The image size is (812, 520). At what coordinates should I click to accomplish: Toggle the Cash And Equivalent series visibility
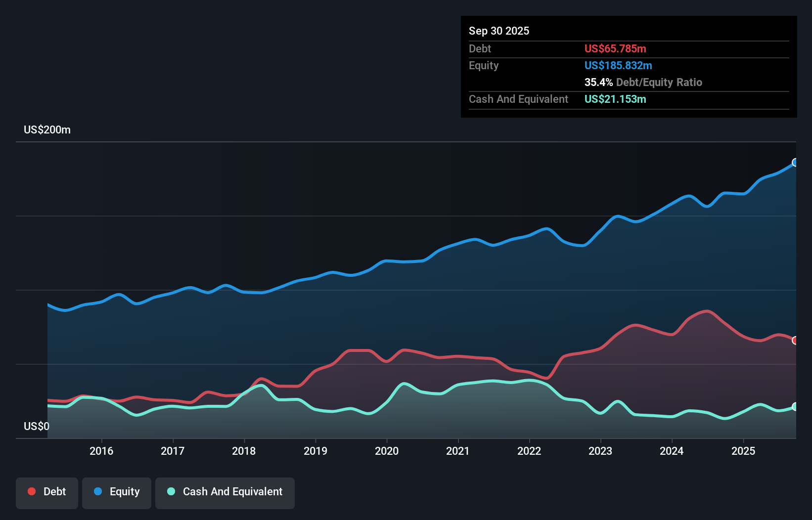tap(225, 491)
